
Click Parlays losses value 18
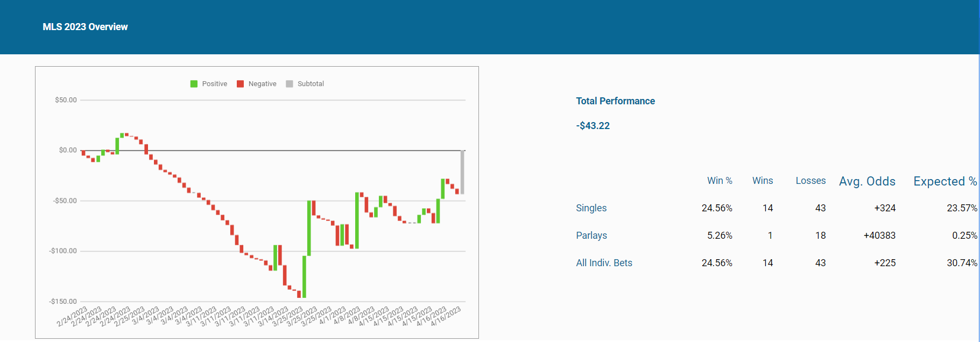tap(820, 236)
